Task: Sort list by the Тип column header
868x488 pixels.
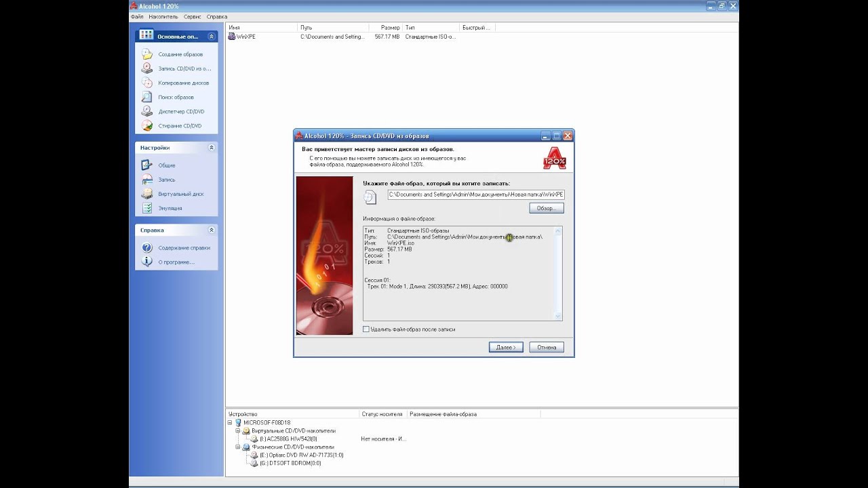Action: click(431, 28)
